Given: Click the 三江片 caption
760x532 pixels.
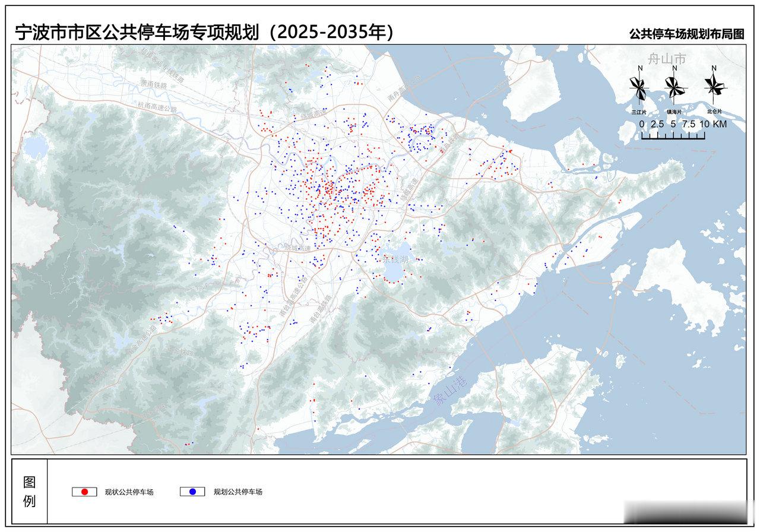Looking at the screenshot, I should click(639, 111).
